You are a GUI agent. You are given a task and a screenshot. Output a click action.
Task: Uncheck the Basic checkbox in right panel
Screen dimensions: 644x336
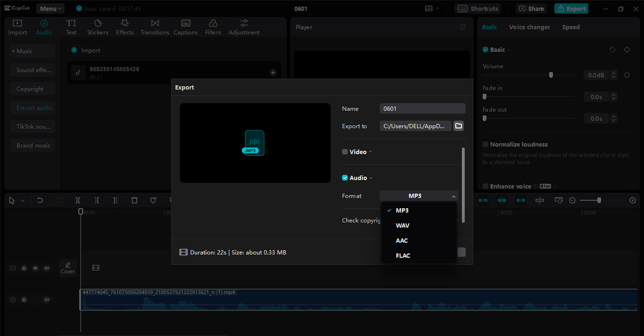click(486, 49)
